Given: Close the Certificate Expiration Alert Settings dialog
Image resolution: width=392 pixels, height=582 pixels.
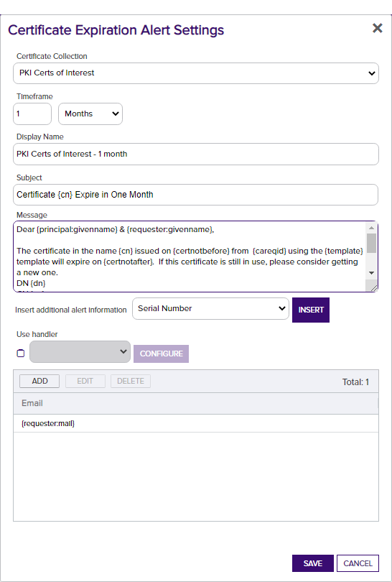Looking at the screenshot, I should 377,28.
